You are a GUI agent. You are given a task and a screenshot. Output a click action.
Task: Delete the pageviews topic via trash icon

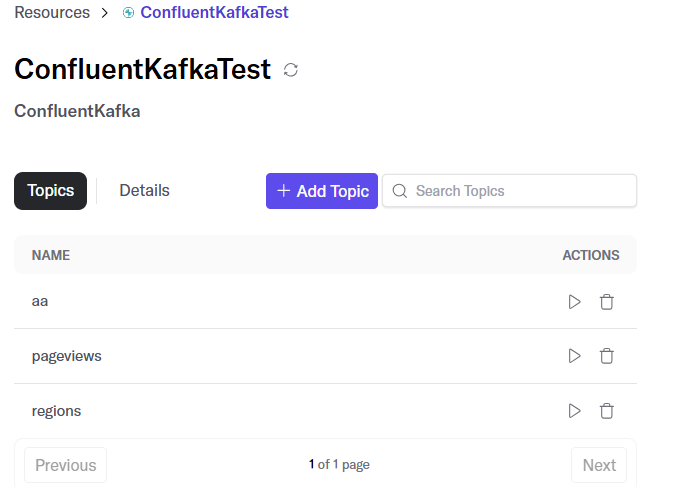click(606, 356)
